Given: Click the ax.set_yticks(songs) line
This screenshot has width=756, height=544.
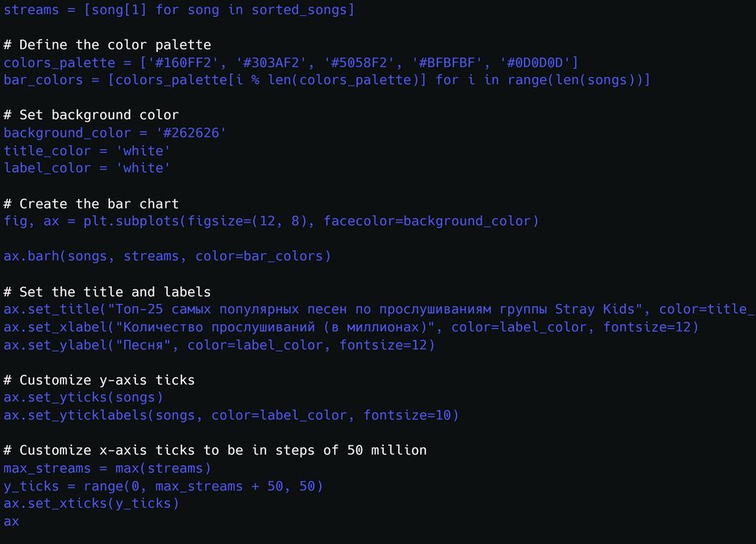Looking at the screenshot, I should coord(83,397).
